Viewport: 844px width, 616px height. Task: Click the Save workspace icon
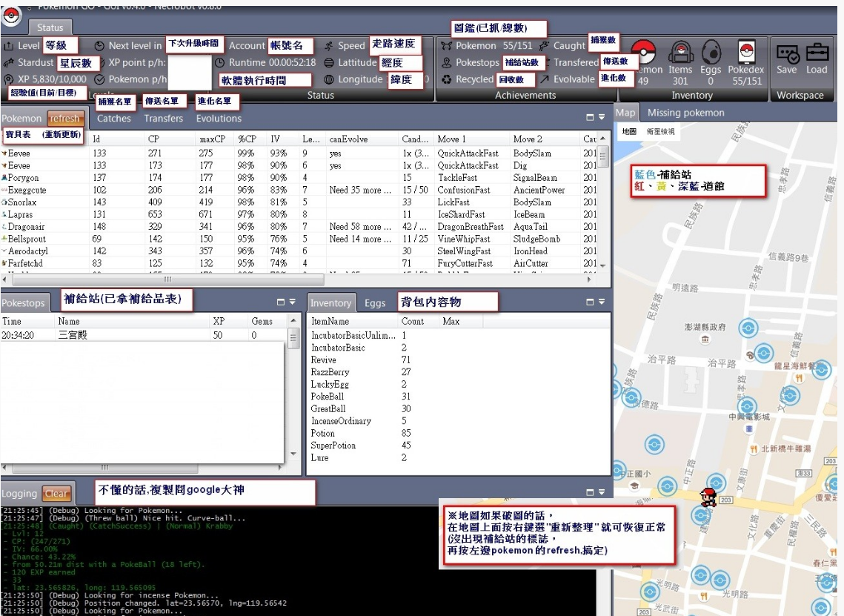coord(787,53)
